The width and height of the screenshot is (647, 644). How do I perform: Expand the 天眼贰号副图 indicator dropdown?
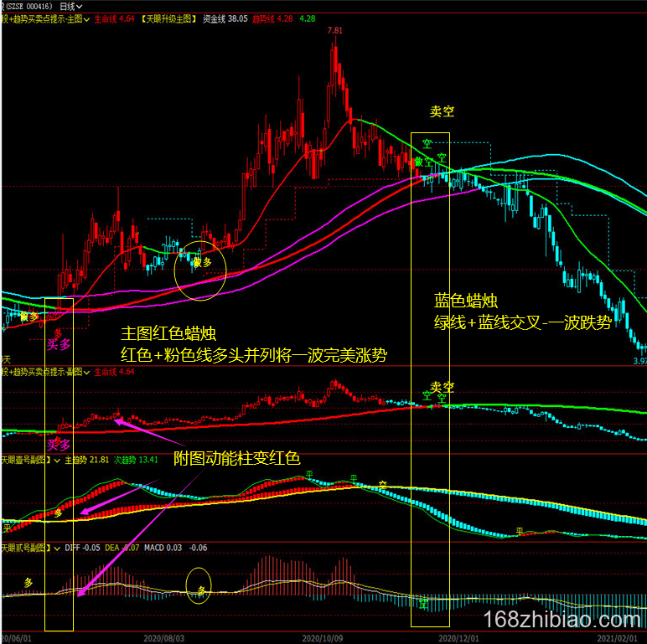[57, 548]
